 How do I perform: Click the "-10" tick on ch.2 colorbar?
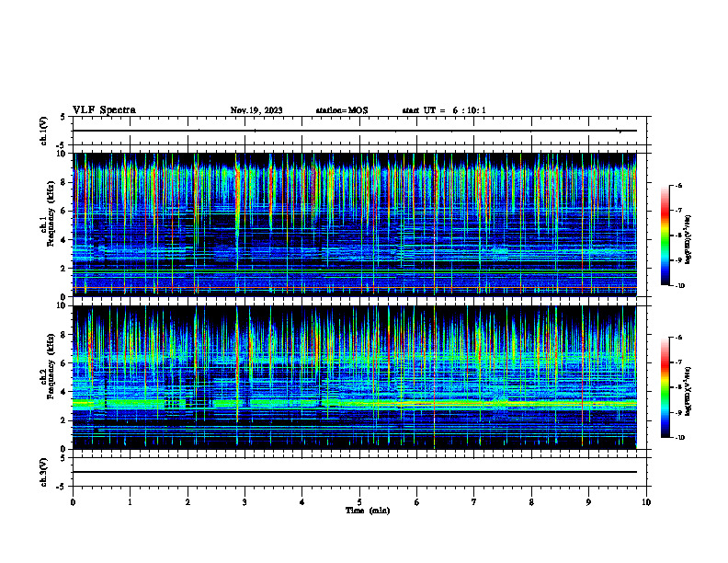coord(680,438)
